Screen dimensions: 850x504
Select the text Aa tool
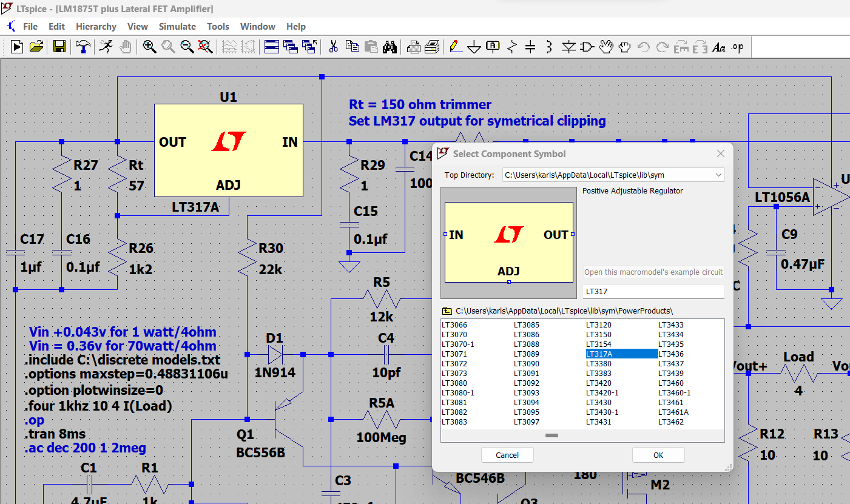719,46
